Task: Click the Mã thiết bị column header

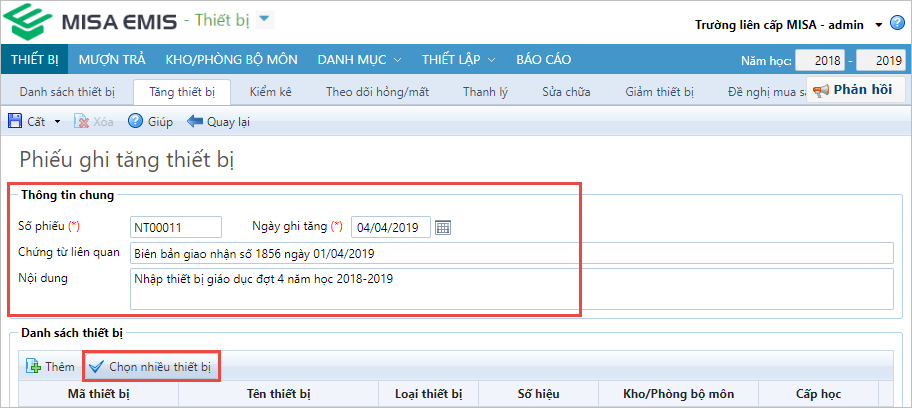Action: [x=98, y=394]
